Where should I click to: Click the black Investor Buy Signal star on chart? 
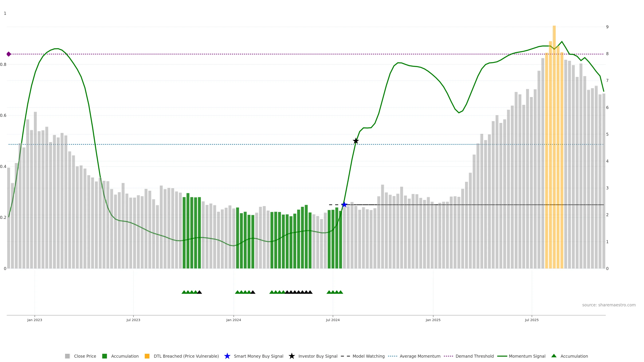pyautogui.click(x=356, y=141)
